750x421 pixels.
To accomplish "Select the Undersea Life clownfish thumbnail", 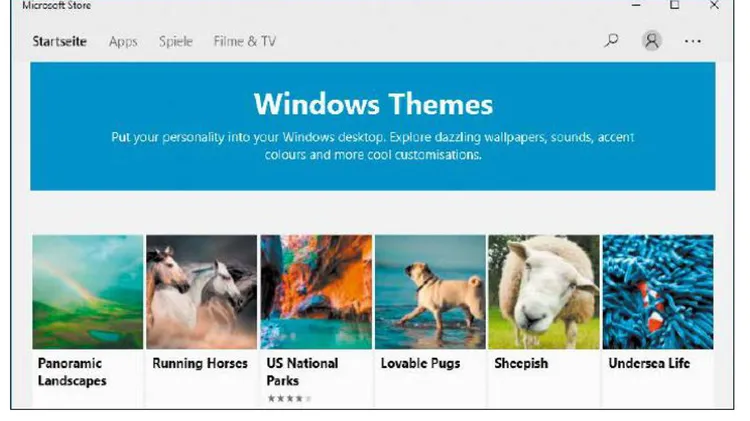I will coord(658,292).
